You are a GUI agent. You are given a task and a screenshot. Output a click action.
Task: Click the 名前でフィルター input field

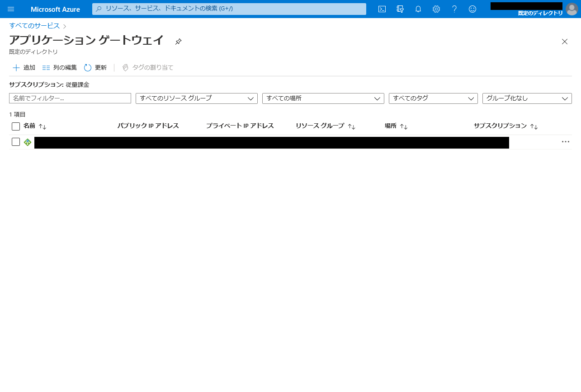[x=70, y=98]
